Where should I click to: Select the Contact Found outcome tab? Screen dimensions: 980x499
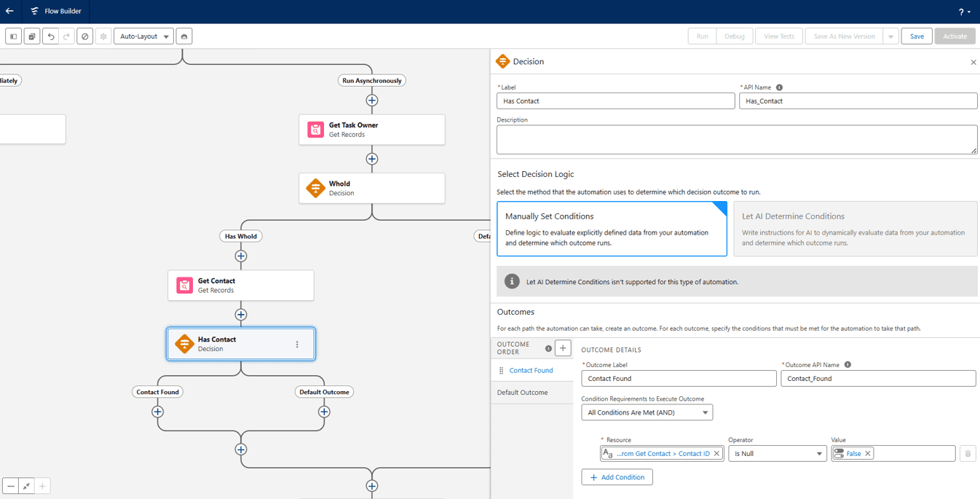[x=531, y=371]
